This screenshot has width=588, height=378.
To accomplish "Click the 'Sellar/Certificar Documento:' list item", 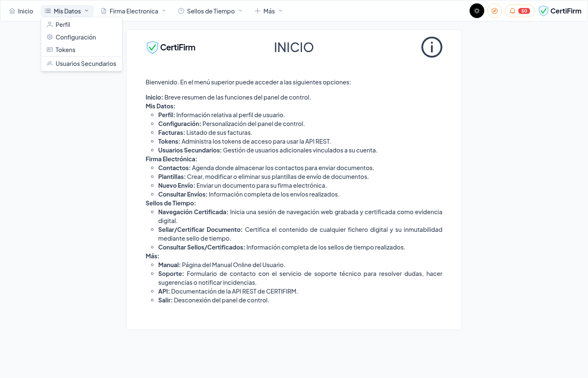I will [x=300, y=234].
